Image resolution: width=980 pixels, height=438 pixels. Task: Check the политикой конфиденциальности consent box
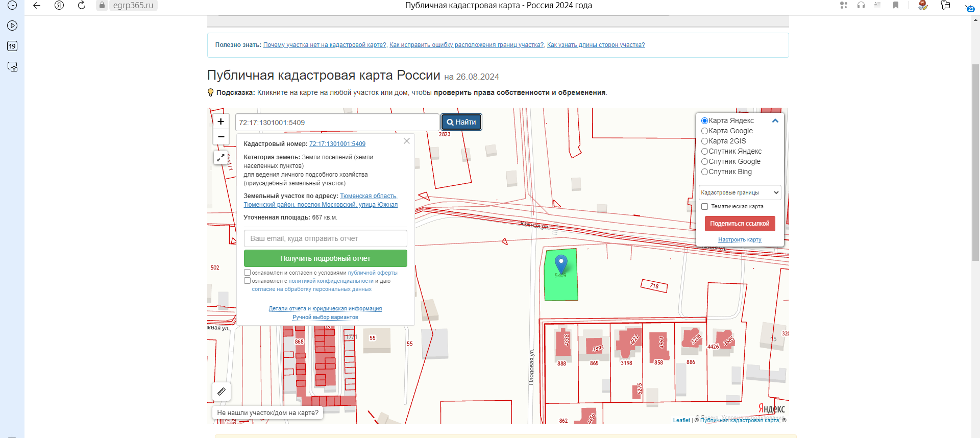247,281
